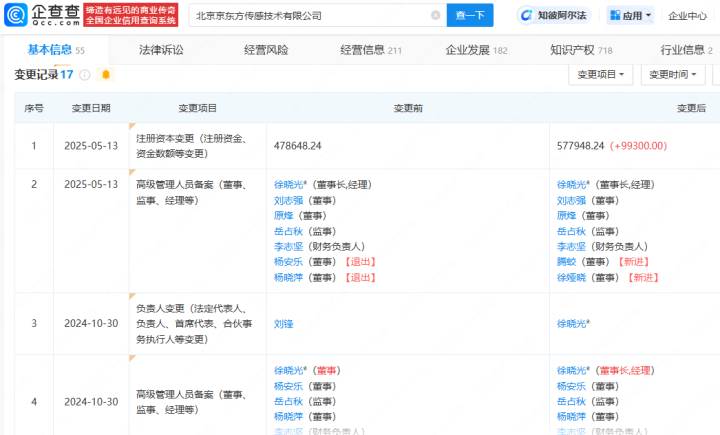720x435 pixels.
Task: Click the red slogan banner beside logo
Action: [x=131, y=15]
